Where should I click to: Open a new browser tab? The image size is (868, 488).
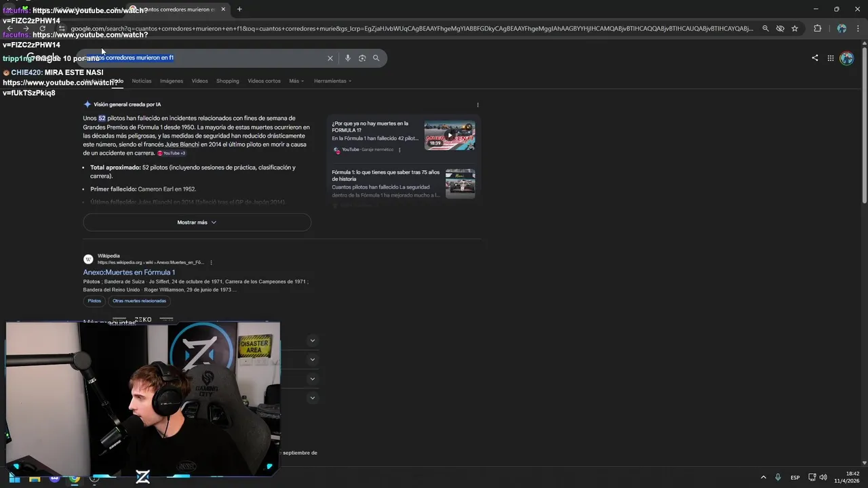pyautogui.click(x=239, y=9)
